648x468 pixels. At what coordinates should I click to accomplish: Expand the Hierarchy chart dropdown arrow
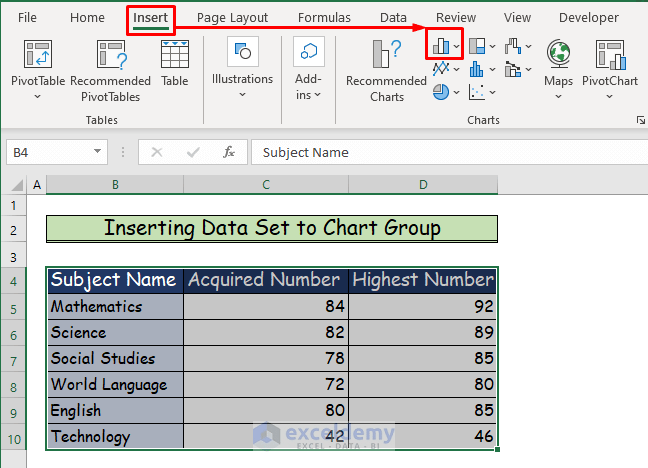coord(492,46)
